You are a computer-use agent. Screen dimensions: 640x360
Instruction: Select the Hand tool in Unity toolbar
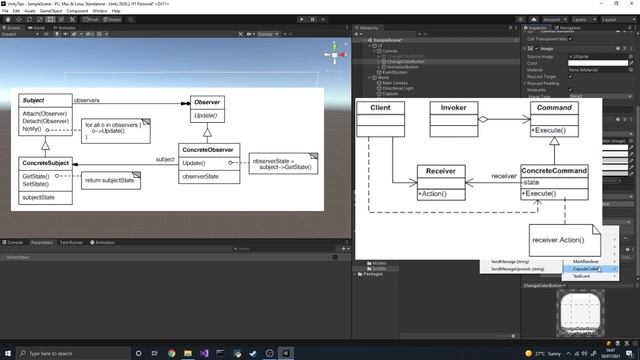(8, 20)
